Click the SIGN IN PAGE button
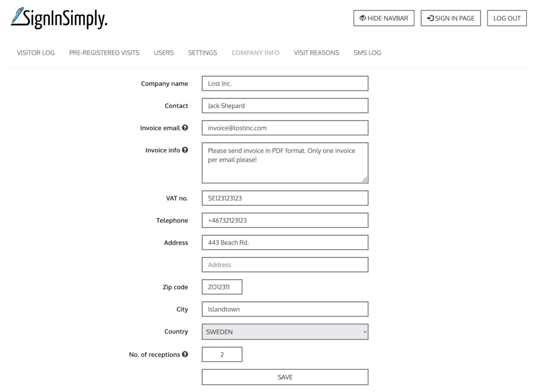 click(x=451, y=18)
